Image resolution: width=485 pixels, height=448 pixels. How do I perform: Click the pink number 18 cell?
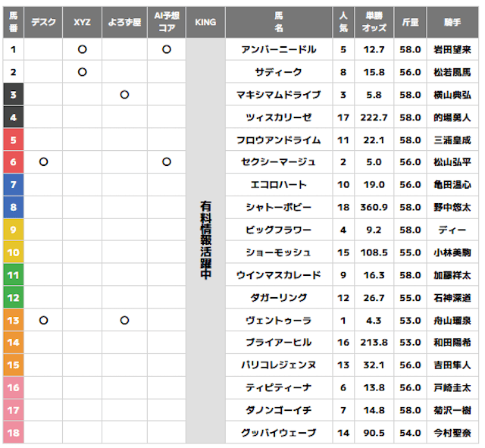pyautogui.click(x=14, y=434)
